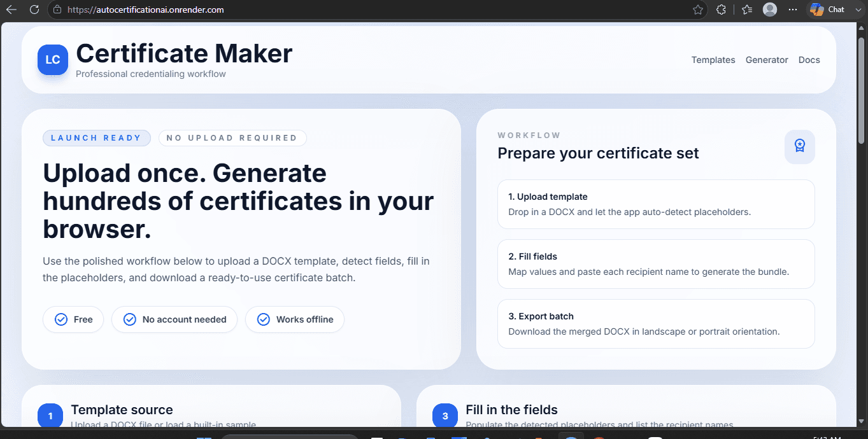This screenshot has width=868, height=439.
Task: Expand the chevron next to Chat
Action: [x=857, y=10]
